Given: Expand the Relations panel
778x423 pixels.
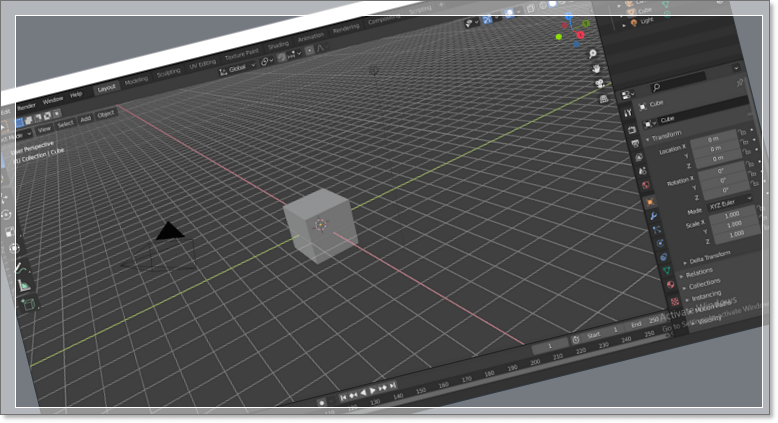Looking at the screenshot, I should [x=696, y=273].
